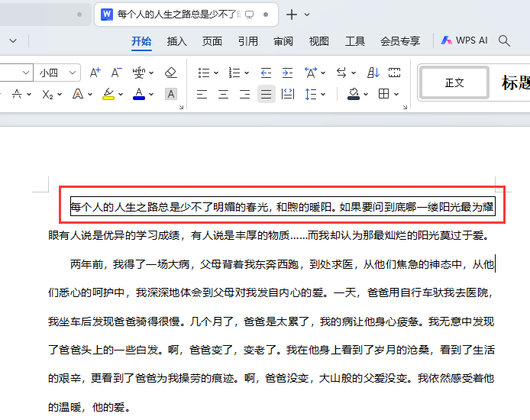Toggle justified alignment button
The image size is (530, 420).
(266, 94)
